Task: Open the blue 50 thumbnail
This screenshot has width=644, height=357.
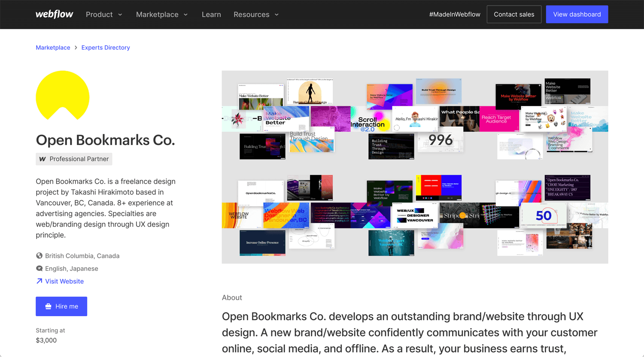Action: pyautogui.click(x=543, y=215)
